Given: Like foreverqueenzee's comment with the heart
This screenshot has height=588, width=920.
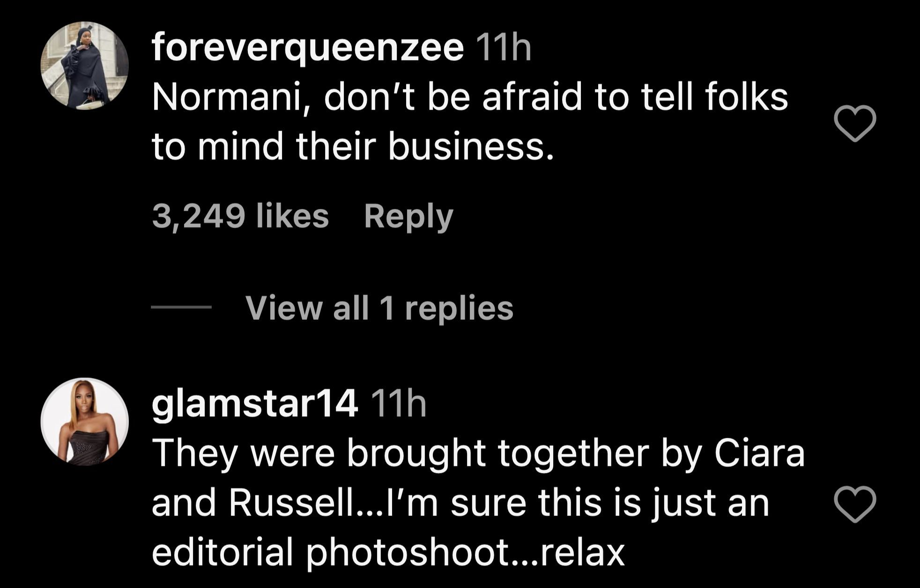Looking at the screenshot, I should [855, 123].
